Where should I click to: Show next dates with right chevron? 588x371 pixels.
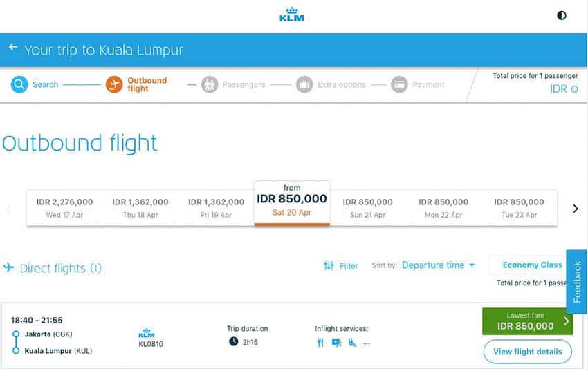point(576,209)
